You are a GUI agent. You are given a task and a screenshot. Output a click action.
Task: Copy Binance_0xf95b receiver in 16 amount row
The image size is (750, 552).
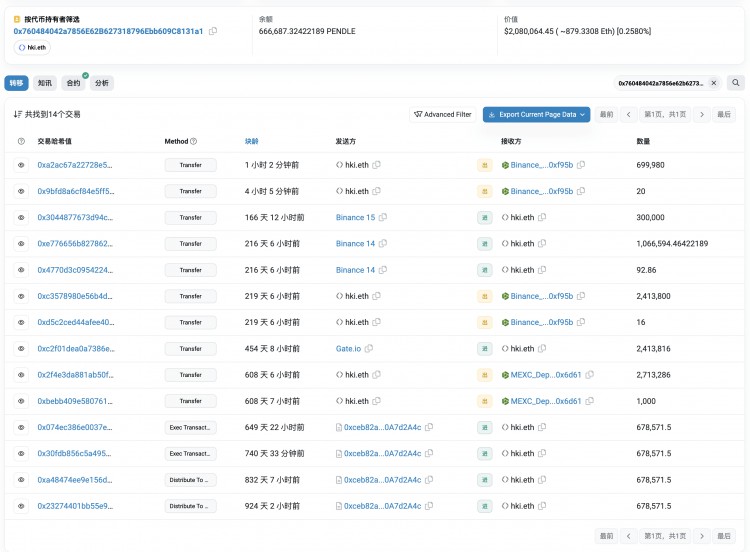point(581,322)
